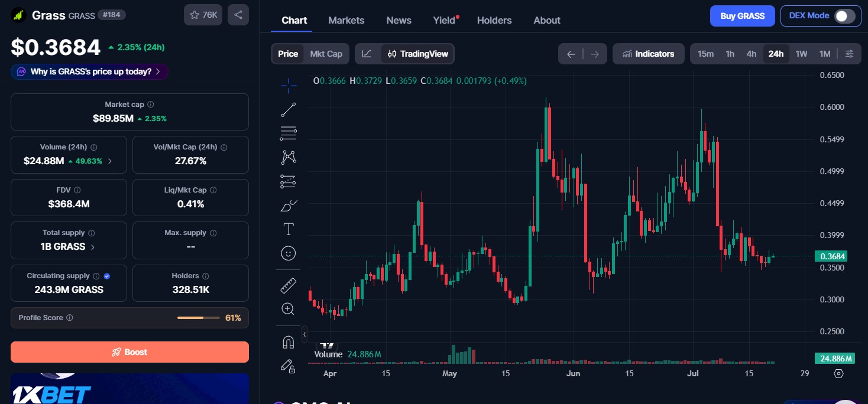Switch to line chart view
868x404 pixels.
click(367, 54)
